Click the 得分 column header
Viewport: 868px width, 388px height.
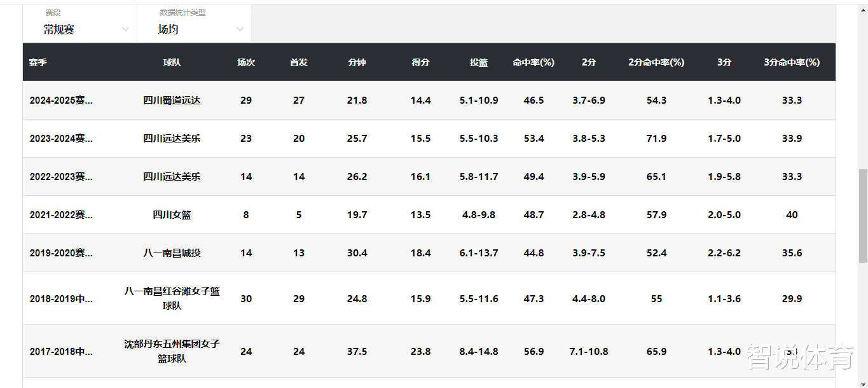(x=420, y=62)
